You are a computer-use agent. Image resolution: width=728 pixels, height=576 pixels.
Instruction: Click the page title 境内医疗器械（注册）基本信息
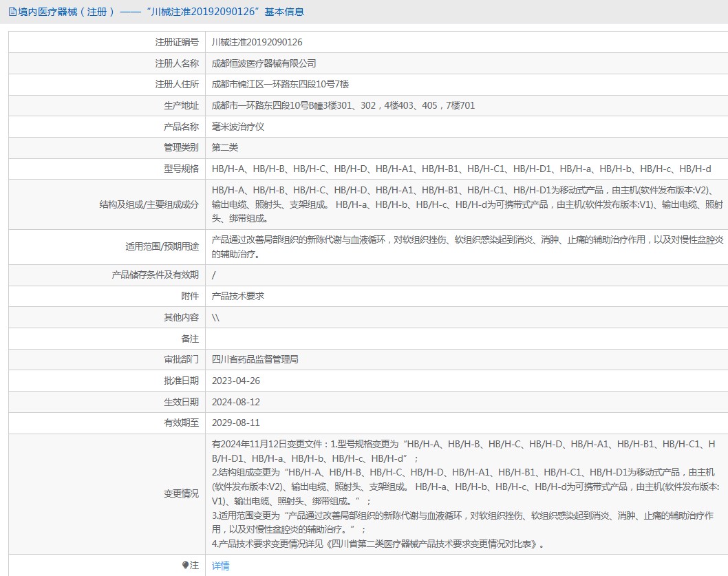pyautogui.click(x=160, y=12)
